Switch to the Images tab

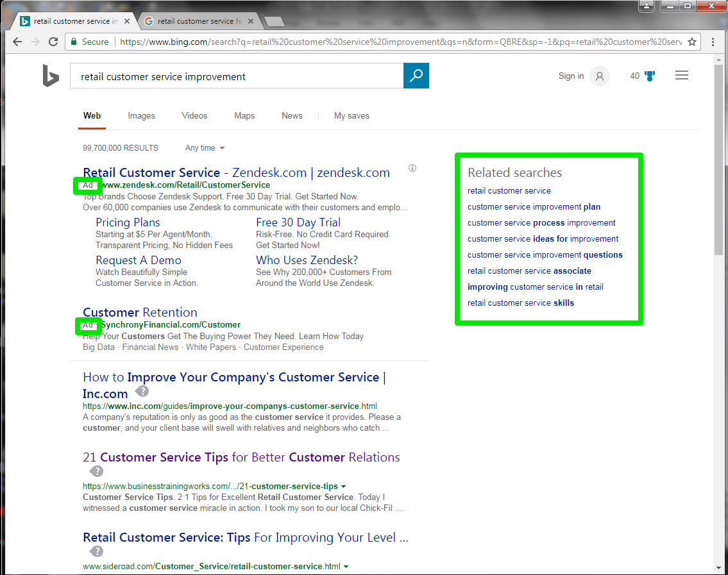click(x=141, y=115)
